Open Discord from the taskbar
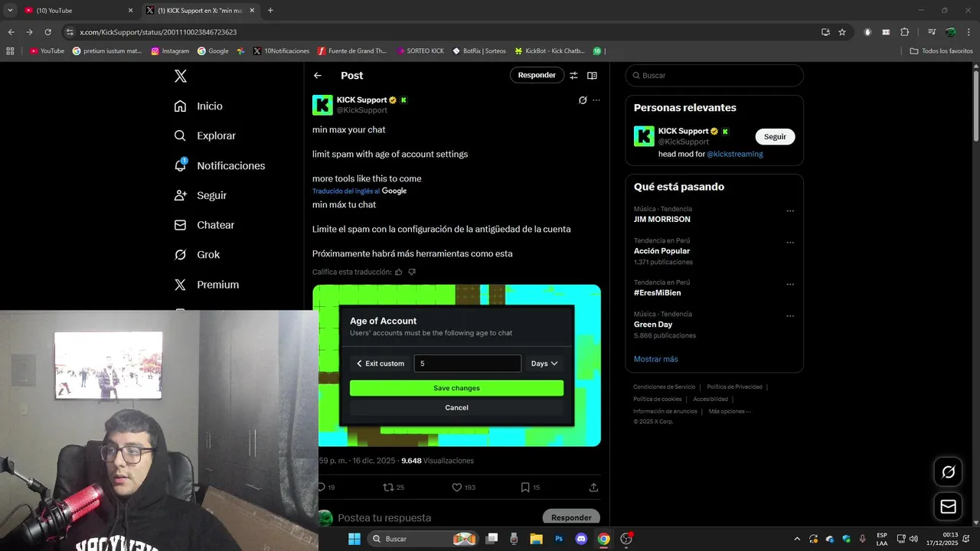 click(x=581, y=539)
